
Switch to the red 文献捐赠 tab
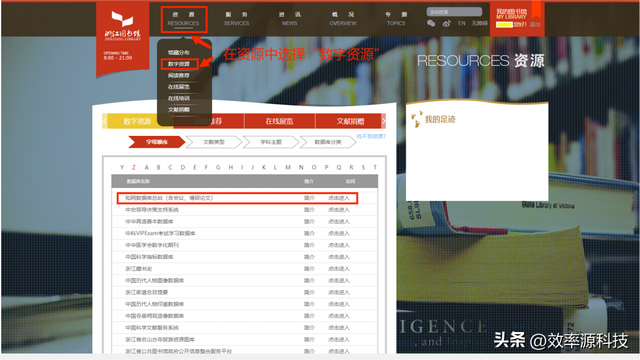pos(350,121)
